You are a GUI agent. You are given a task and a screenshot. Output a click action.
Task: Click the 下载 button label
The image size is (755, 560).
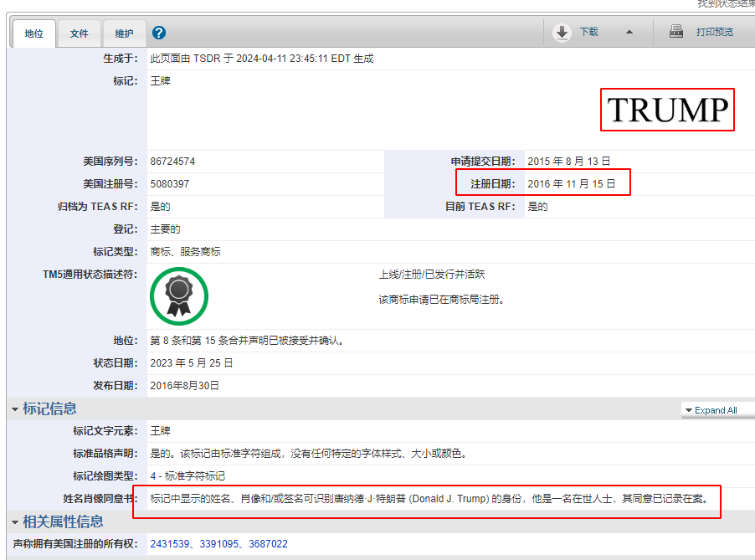(589, 32)
